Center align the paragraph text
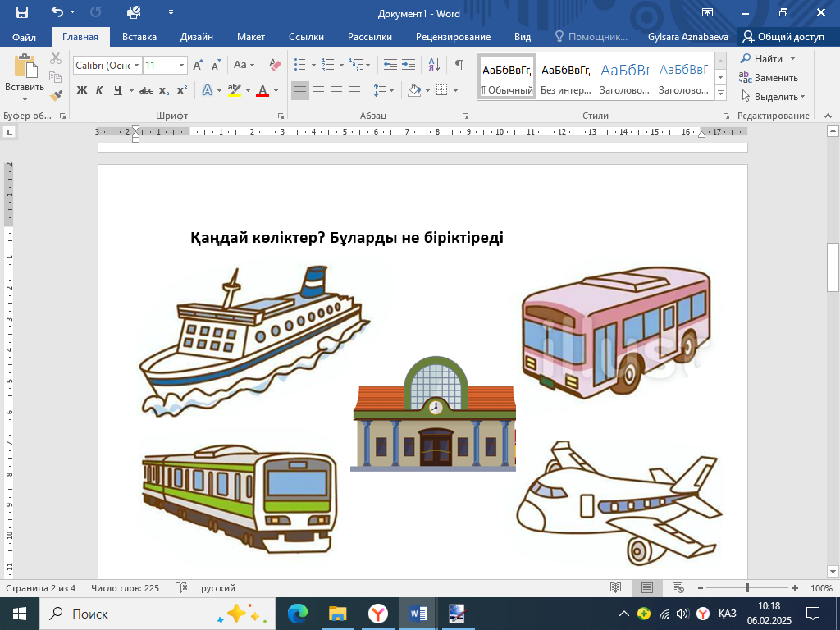 (x=318, y=90)
